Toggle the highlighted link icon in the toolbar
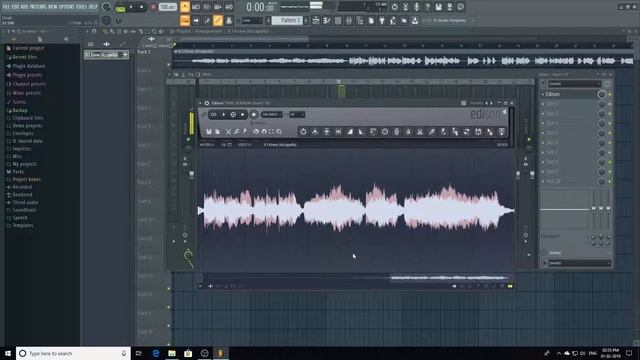640x360 pixels. pyautogui.click(x=218, y=20)
